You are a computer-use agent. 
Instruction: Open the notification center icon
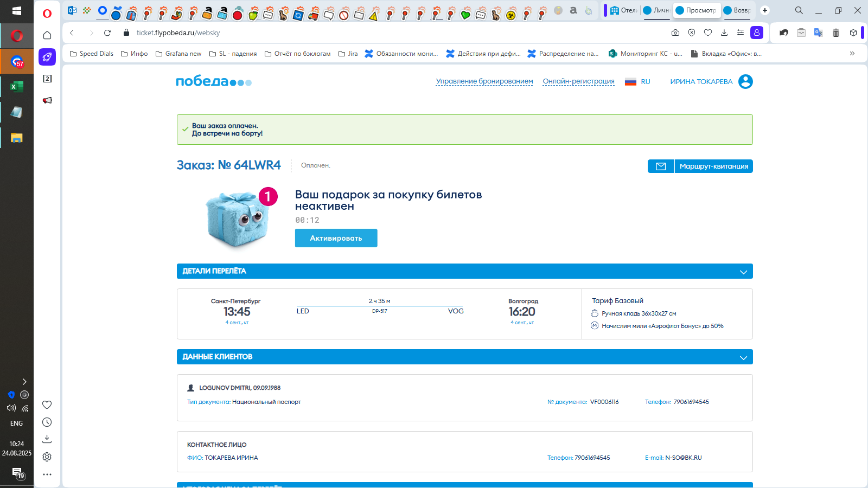(18, 474)
